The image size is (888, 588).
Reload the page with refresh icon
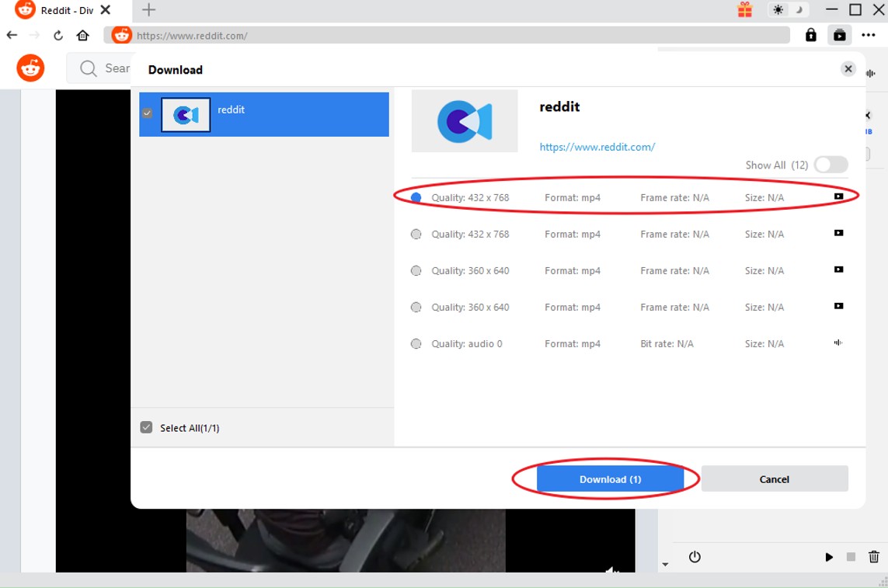coord(58,36)
